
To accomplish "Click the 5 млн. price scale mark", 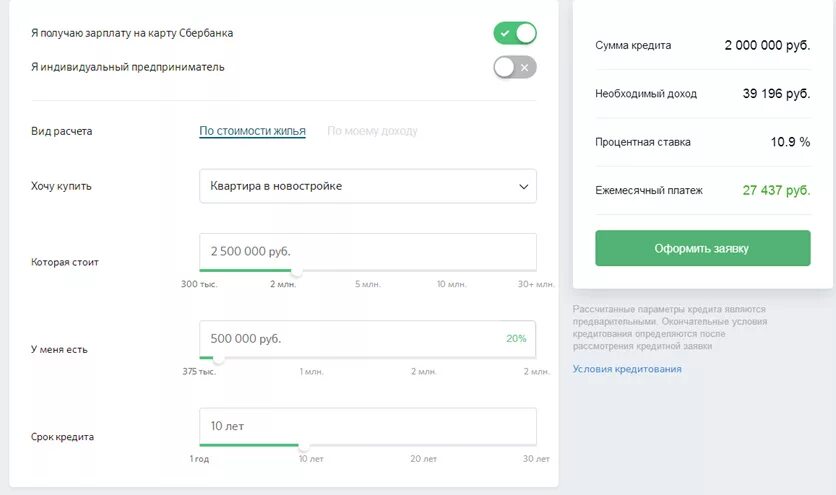I will tap(366, 284).
